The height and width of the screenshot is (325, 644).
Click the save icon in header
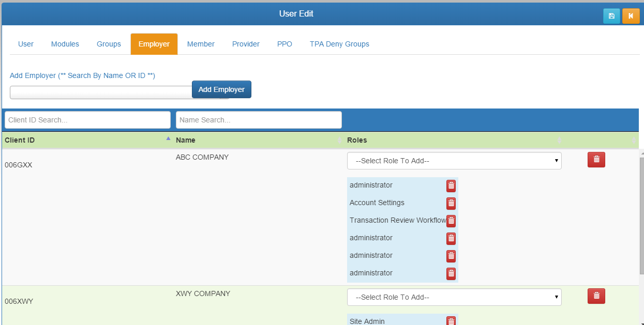point(611,16)
